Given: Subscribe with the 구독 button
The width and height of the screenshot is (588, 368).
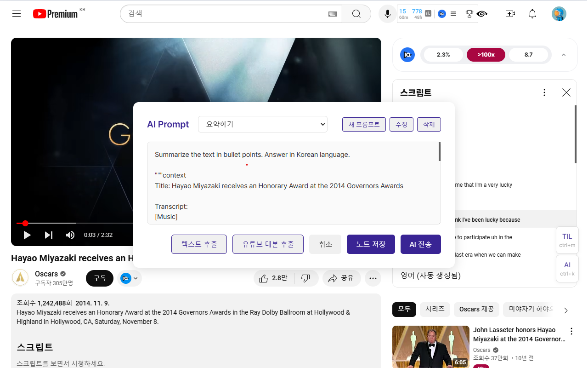Looking at the screenshot, I should click(100, 278).
